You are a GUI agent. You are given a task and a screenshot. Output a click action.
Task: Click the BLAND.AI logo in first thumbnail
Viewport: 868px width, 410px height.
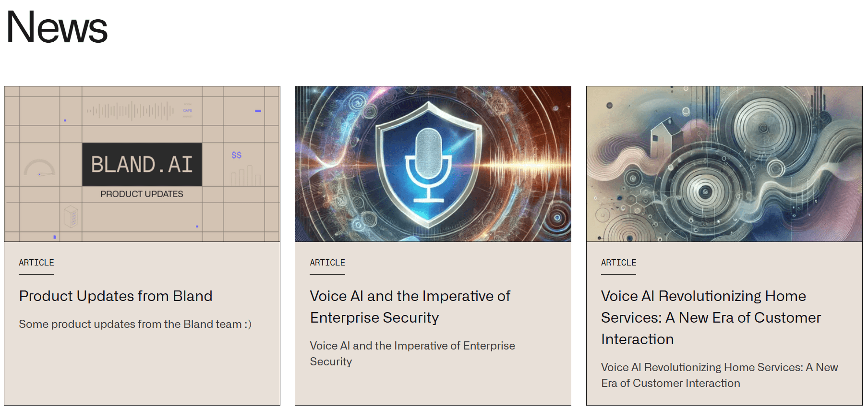coord(142,164)
